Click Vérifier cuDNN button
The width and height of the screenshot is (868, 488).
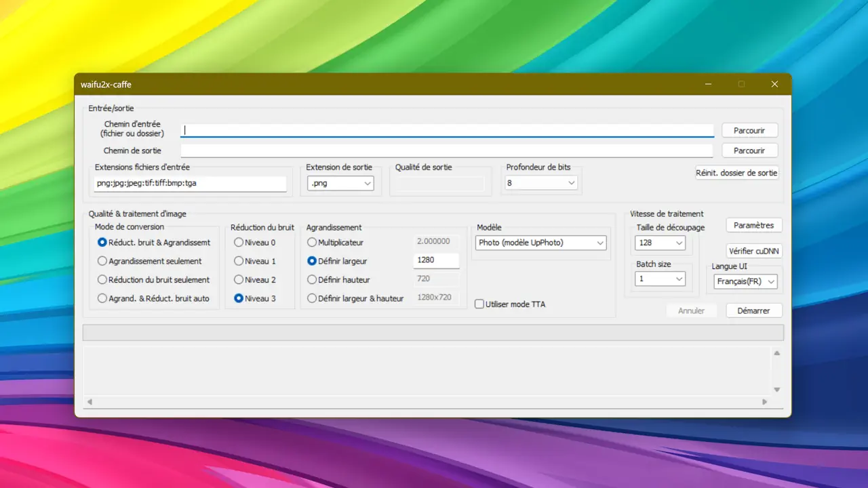coord(753,251)
